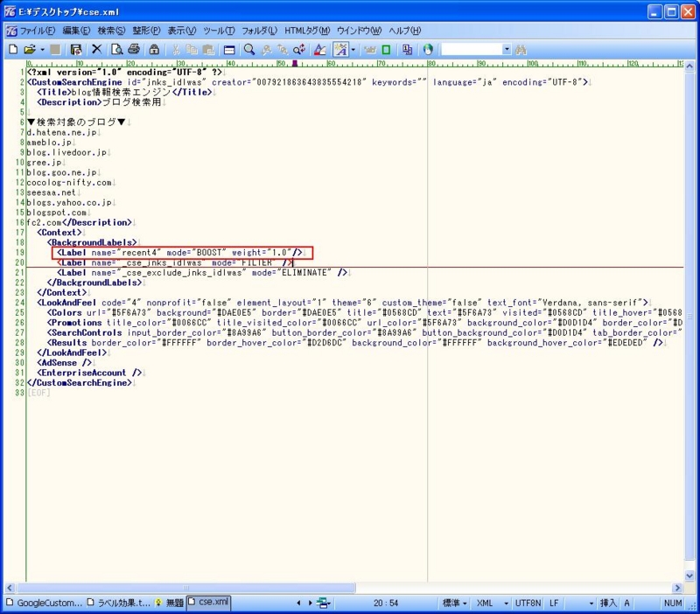Open the ウインドウ(W) menu

360,31
